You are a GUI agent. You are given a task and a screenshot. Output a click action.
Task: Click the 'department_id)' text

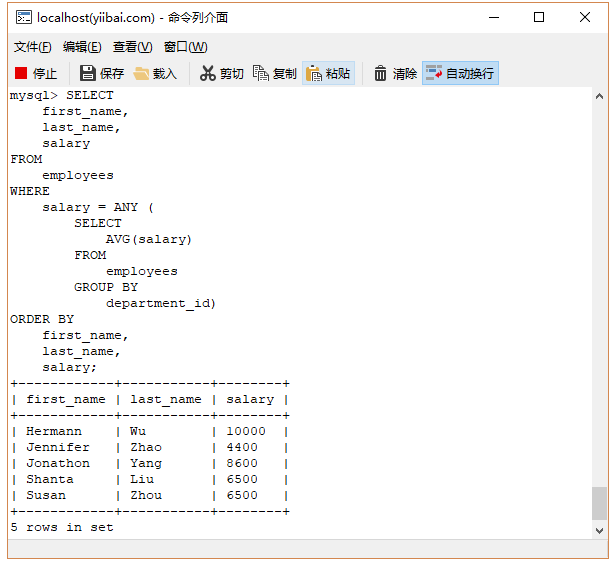[x=161, y=304]
